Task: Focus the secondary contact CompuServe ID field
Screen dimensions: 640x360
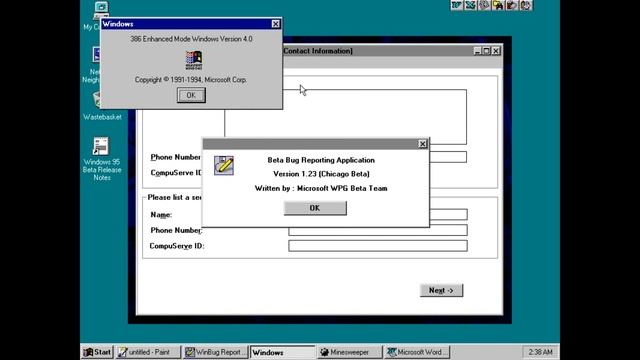Action: [x=378, y=246]
